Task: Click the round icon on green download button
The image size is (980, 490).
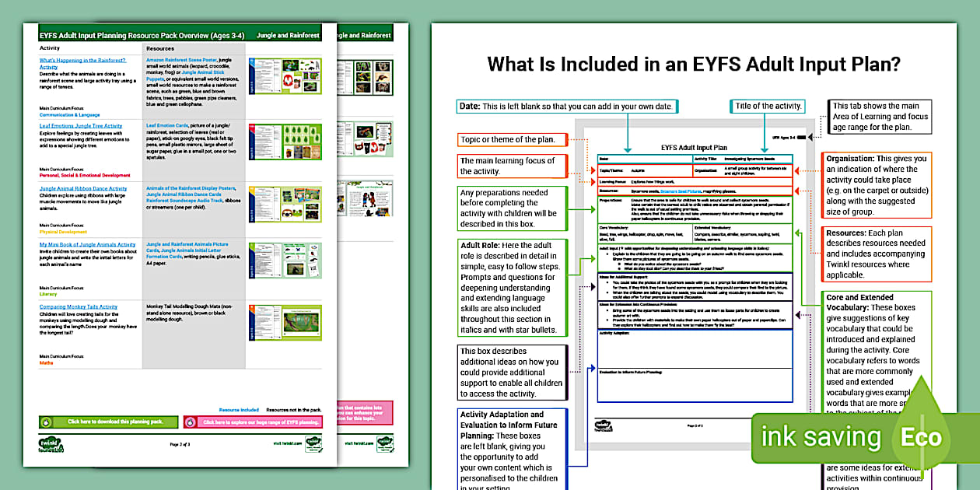Action: point(46,422)
